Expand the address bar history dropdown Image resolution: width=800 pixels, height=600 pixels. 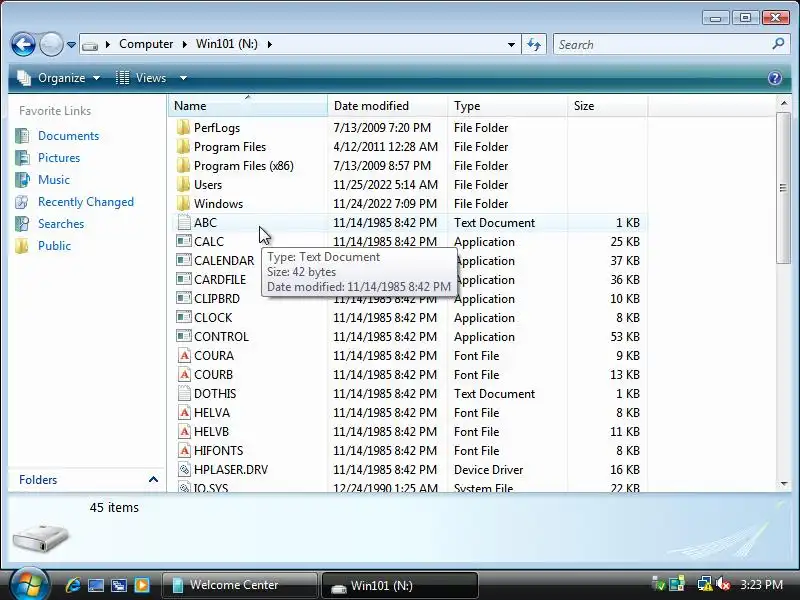click(511, 44)
